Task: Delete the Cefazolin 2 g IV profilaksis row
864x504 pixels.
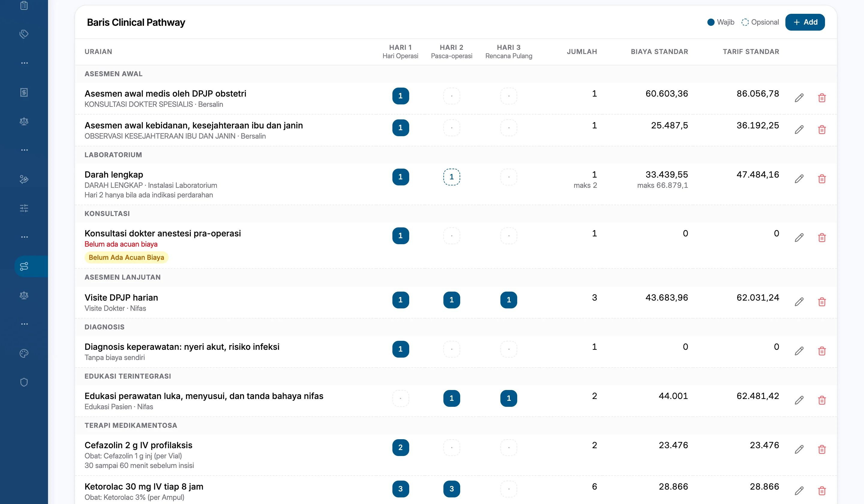Action: 821,449
